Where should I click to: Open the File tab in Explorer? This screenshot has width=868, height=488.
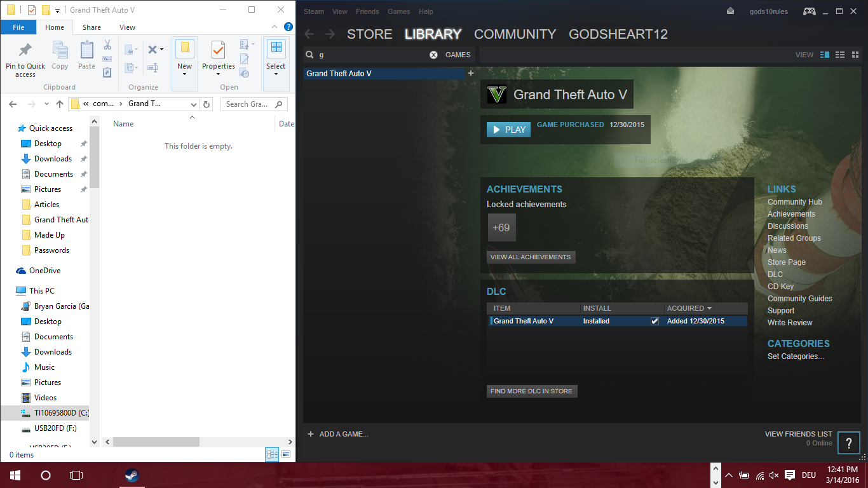[18, 27]
